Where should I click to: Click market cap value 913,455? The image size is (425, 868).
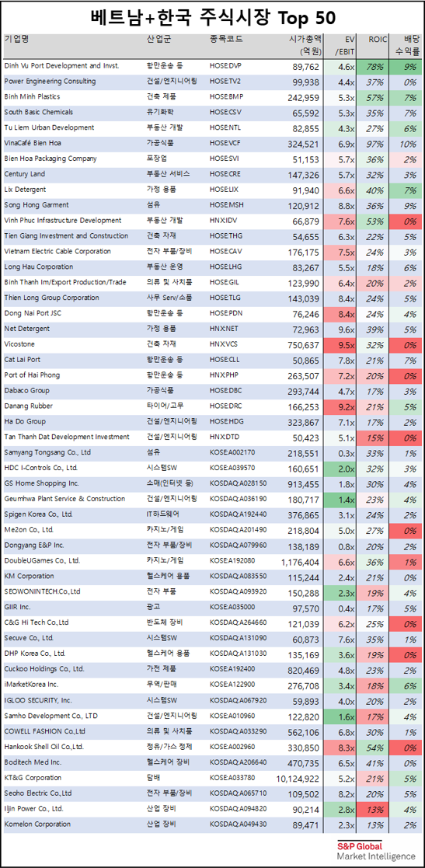[304, 484]
